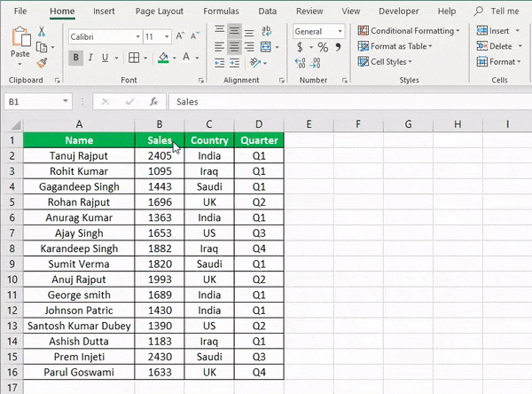
Task: Expand the General number format dropdown
Action: pos(340,32)
